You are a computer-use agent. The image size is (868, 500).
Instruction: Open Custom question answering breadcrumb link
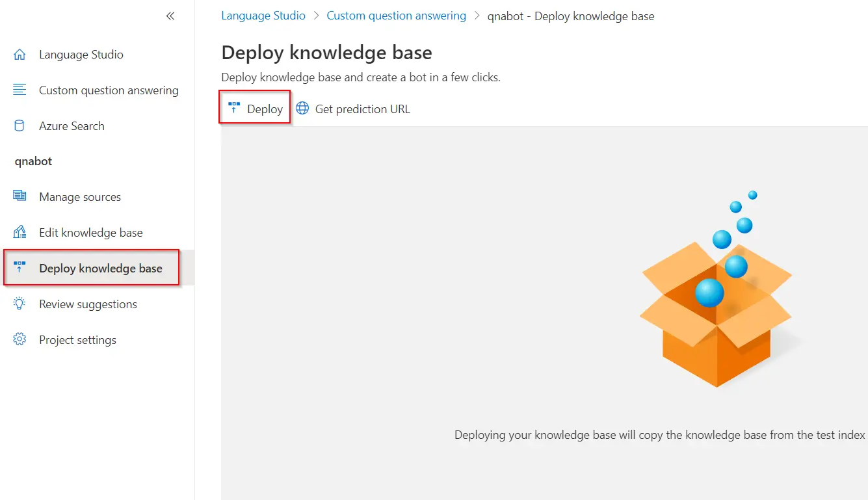pyautogui.click(x=396, y=16)
